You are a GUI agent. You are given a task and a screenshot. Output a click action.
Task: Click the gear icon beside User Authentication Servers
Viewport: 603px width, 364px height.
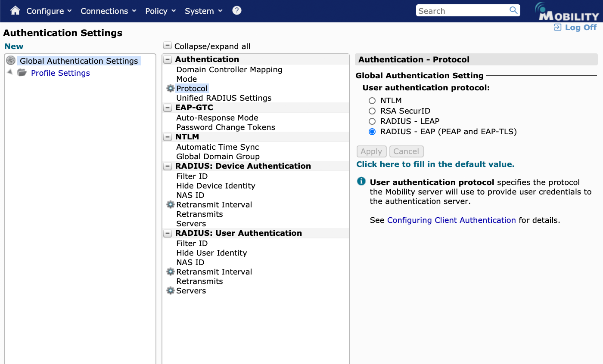pyautogui.click(x=171, y=291)
